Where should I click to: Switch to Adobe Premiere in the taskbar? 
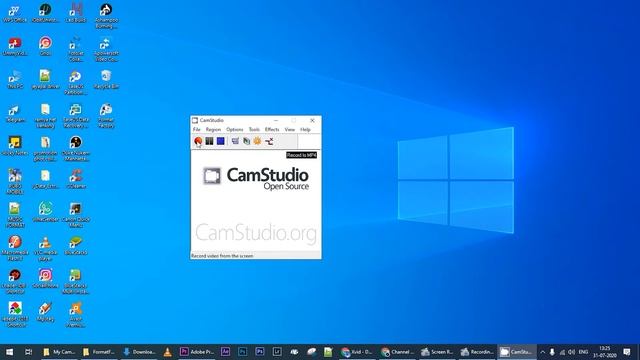(197, 352)
